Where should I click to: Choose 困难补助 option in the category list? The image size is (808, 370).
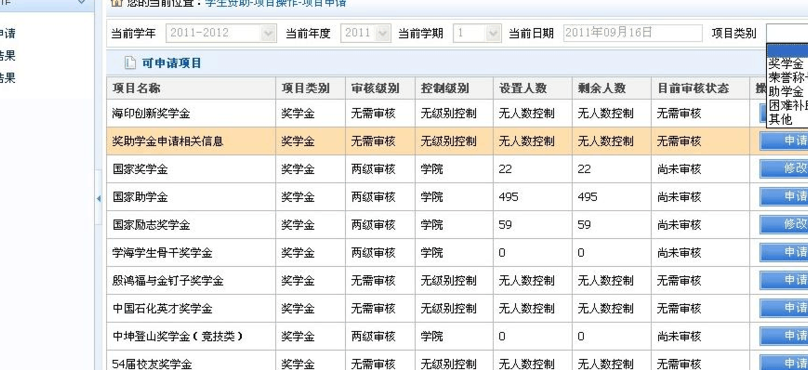tap(788, 106)
